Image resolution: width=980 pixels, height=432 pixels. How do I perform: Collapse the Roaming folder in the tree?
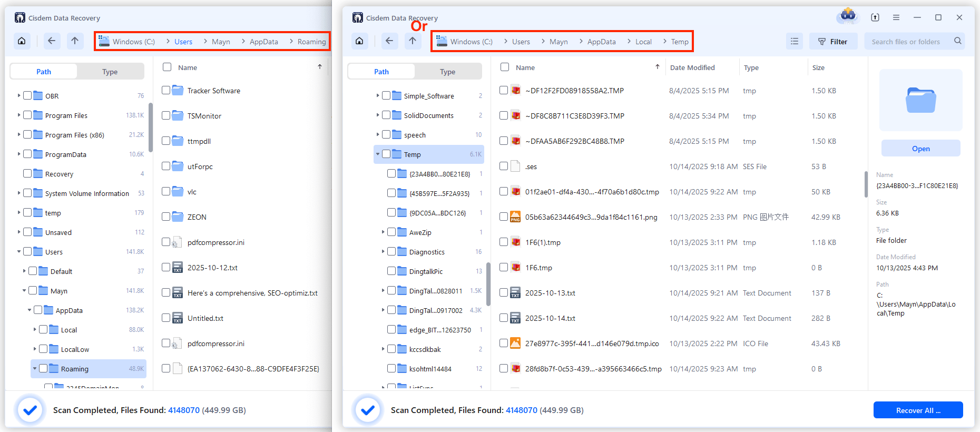point(35,369)
